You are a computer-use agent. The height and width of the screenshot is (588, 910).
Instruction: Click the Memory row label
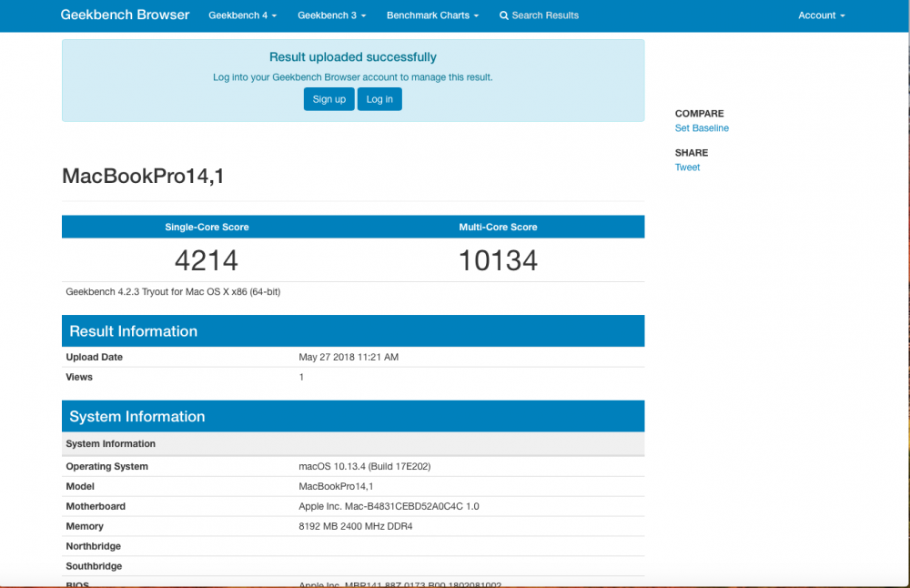tap(85, 526)
